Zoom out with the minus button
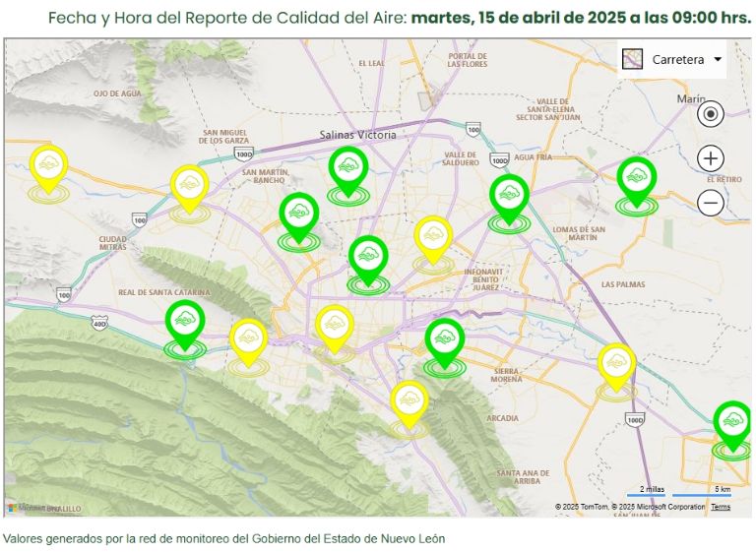Screen dimensions: 756x553 tap(710, 203)
